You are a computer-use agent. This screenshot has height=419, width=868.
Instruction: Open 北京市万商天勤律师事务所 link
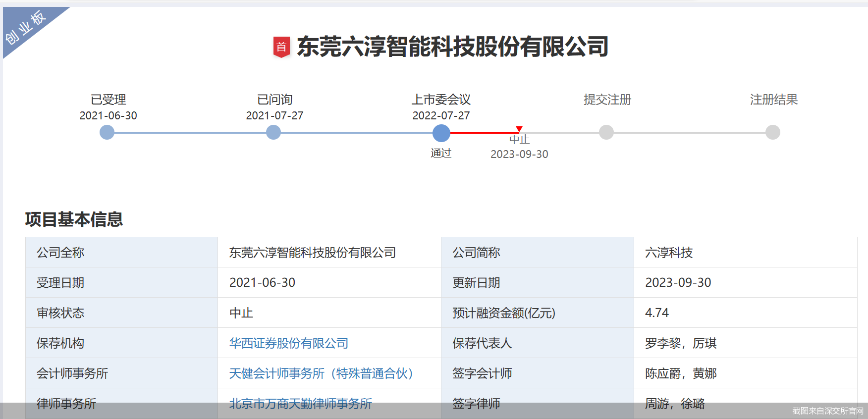click(x=301, y=404)
